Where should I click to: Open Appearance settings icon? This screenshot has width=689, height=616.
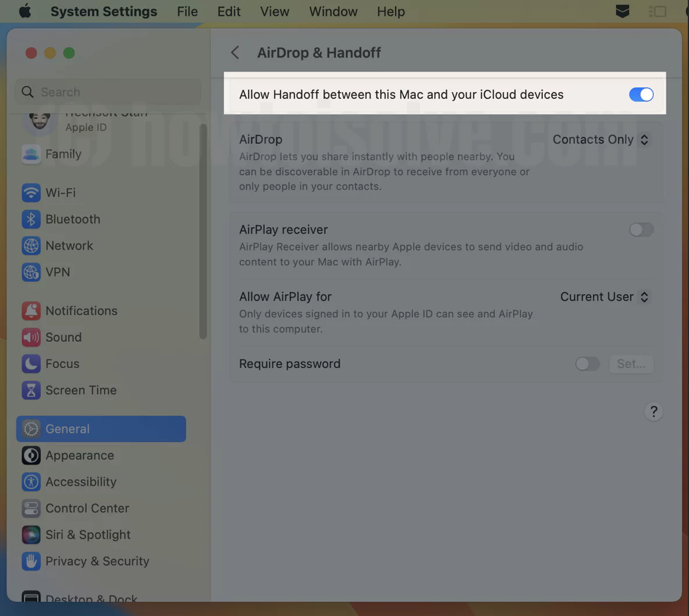31,455
